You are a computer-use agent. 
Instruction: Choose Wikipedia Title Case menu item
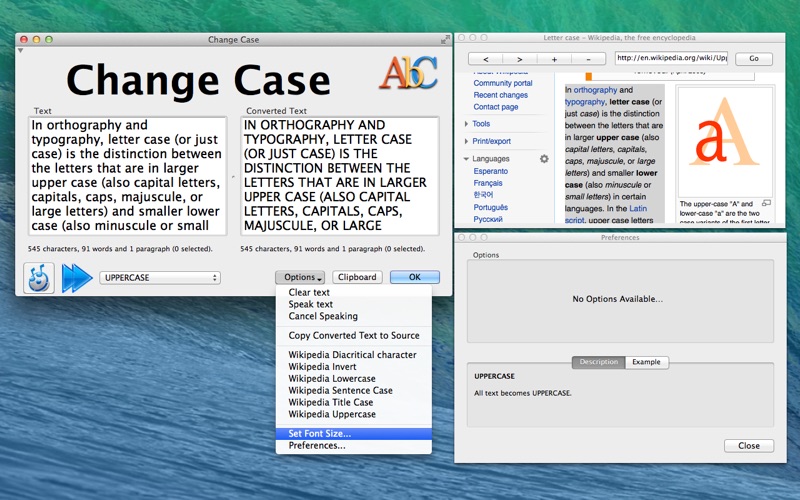(x=354, y=402)
